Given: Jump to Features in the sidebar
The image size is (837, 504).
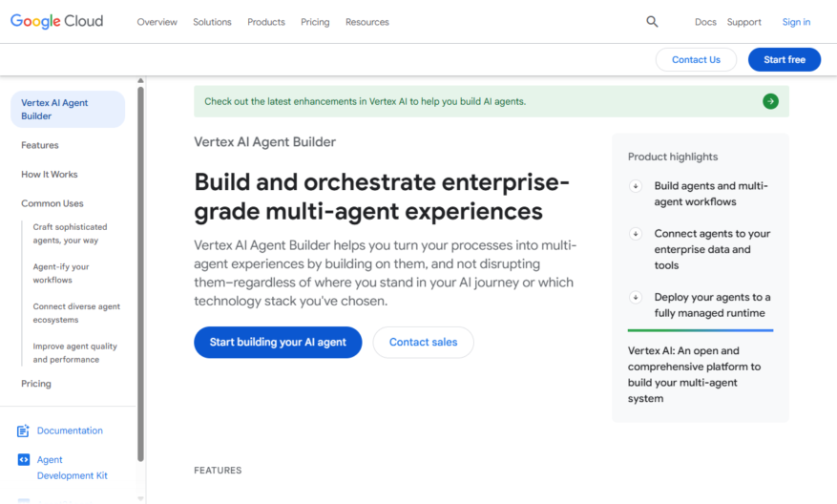Looking at the screenshot, I should click(x=40, y=145).
